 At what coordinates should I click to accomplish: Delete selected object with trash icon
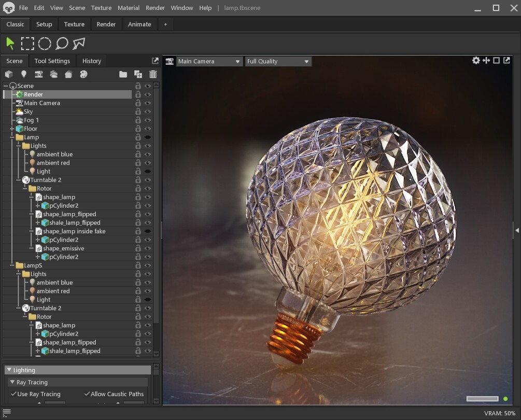coord(153,74)
